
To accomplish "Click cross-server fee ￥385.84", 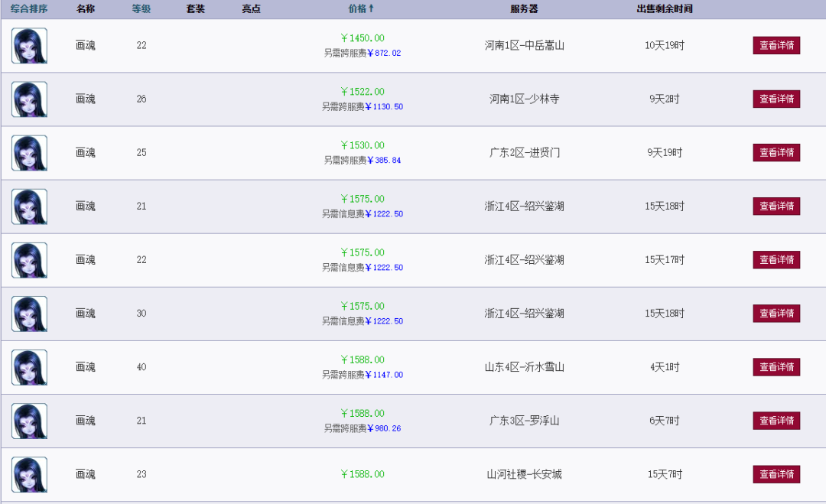I will point(384,161).
